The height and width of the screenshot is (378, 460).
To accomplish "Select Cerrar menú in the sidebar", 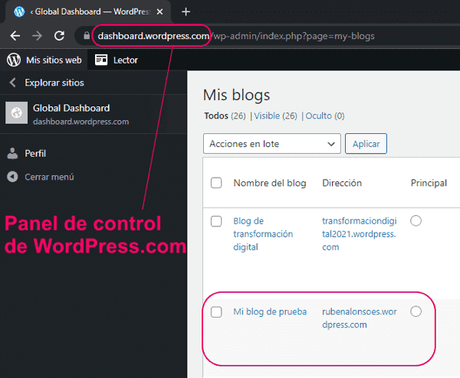I will coord(49,177).
